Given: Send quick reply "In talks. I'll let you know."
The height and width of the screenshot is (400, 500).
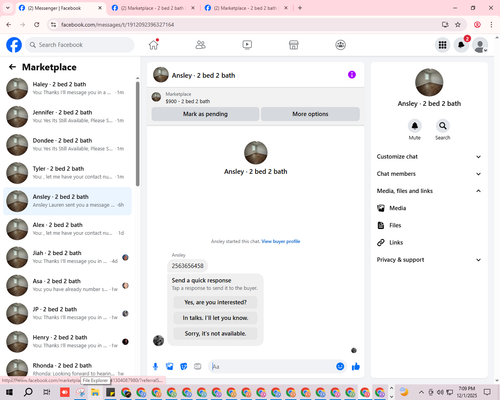Looking at the screenshot, I should coord(215,318).
